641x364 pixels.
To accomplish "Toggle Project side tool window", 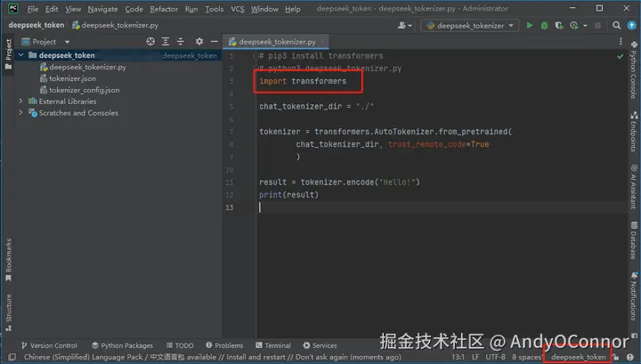I will pos(8,54).
